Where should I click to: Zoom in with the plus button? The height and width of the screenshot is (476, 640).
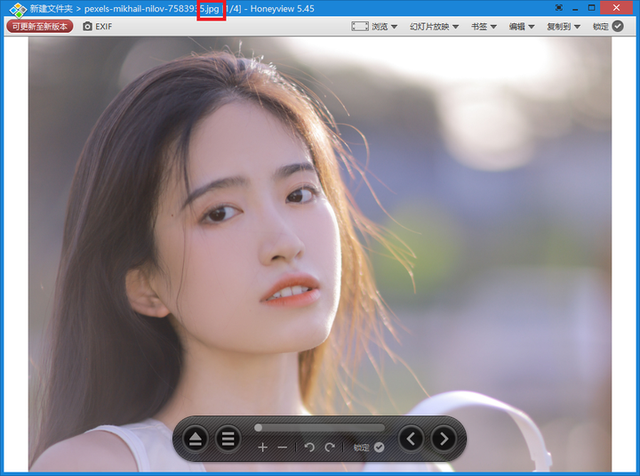[x=262, y=447]
